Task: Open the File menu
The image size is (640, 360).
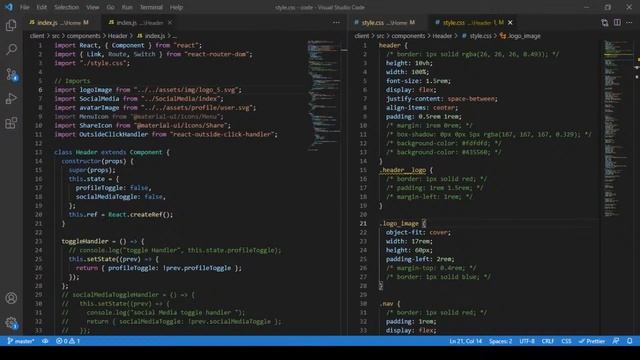Action: click(x=24, y=7)
